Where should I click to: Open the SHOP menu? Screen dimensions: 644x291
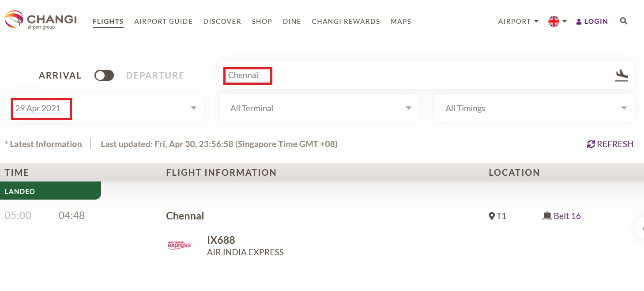262,21
